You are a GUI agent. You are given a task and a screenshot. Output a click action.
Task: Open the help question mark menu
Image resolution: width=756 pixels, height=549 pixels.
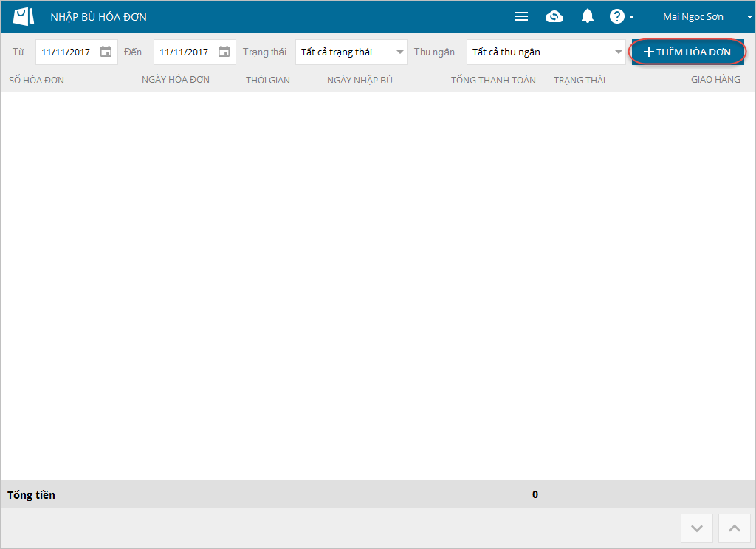point(616,16)
